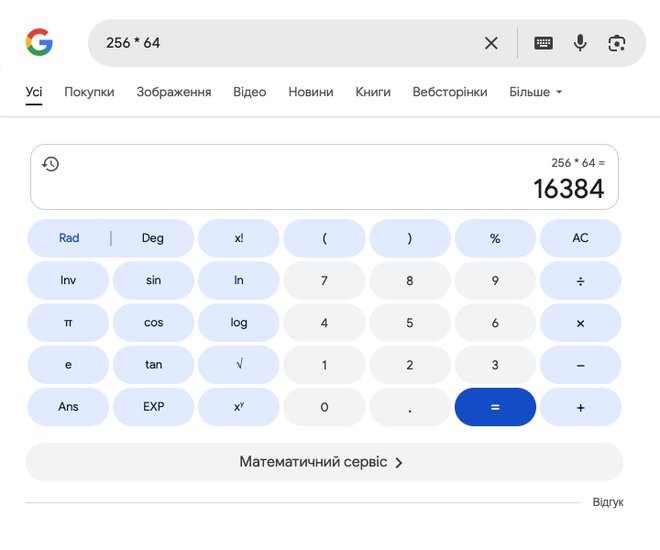Click the ln function key
This screenshot has width=660, height=550.
pos(239,280)
